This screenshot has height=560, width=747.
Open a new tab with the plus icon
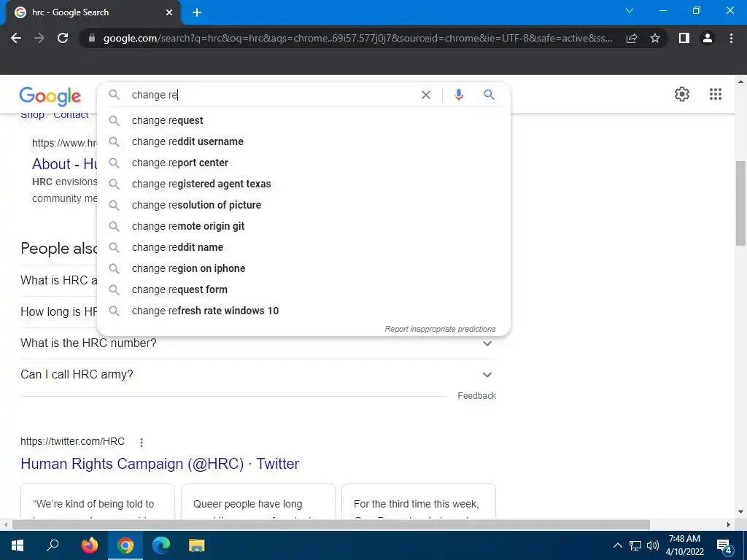(x=197, y=12)
